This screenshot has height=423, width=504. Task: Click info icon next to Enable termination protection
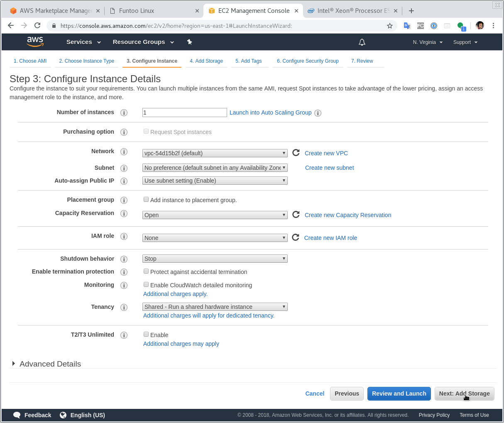point(124,272)
